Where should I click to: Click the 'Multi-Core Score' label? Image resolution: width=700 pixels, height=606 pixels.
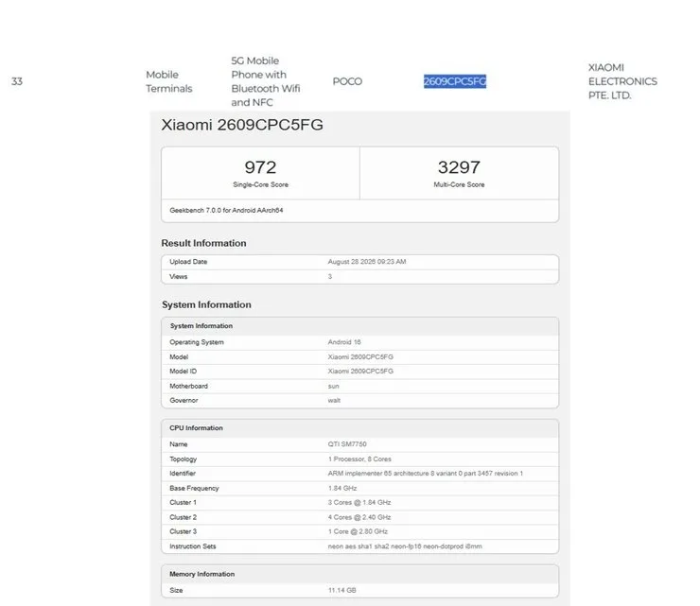click(x=459, y=184)
